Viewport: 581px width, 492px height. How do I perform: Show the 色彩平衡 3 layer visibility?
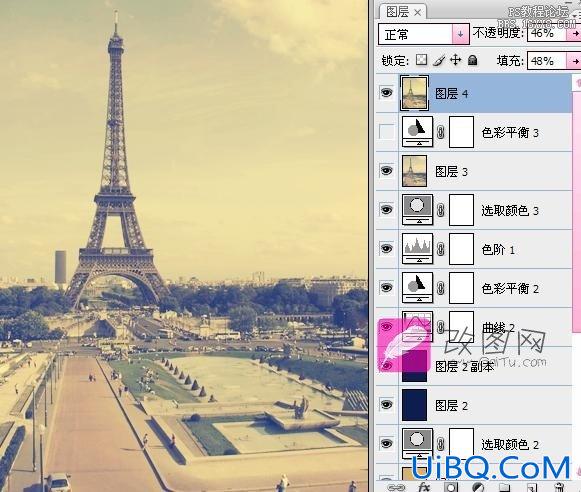coord(386,132)
